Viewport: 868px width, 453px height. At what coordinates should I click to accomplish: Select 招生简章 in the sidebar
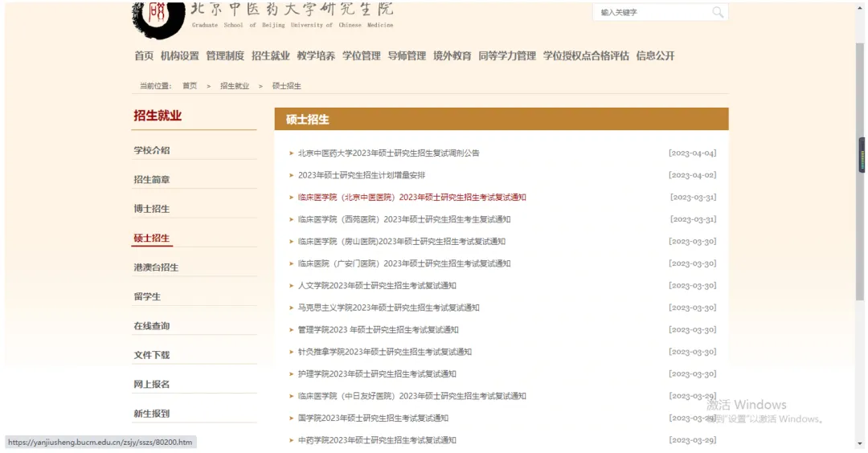[x=152, y=180]
